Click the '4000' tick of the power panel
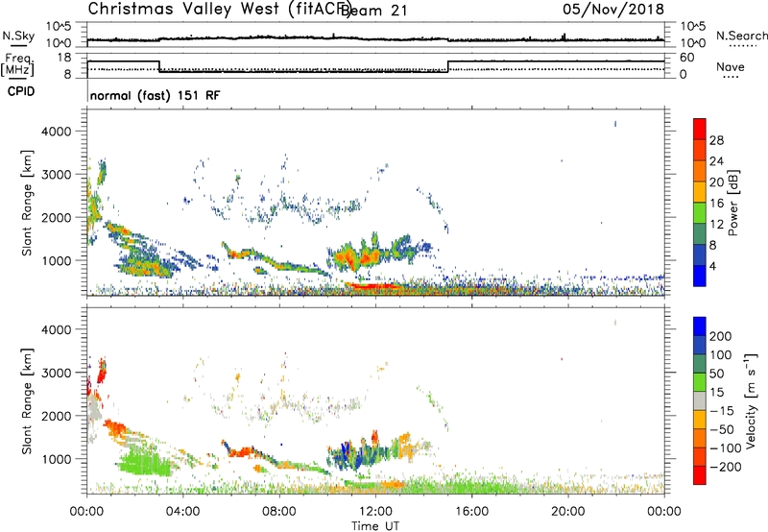Screen dimensions: 768x532 (x=56, y=132)
